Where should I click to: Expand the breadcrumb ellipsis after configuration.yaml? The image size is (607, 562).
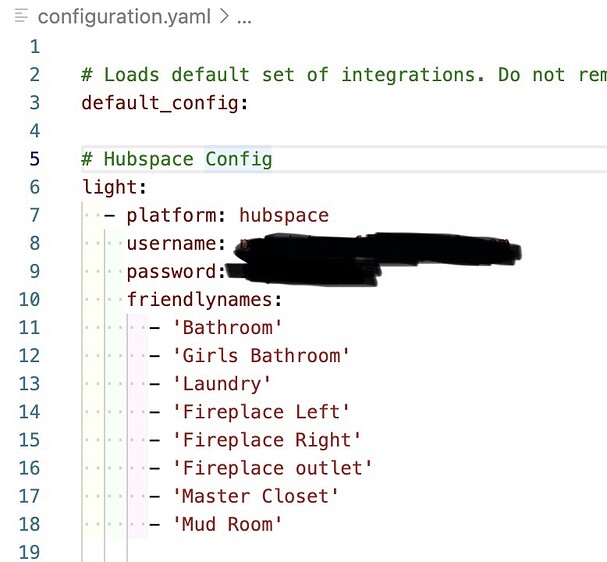point(242,18)
